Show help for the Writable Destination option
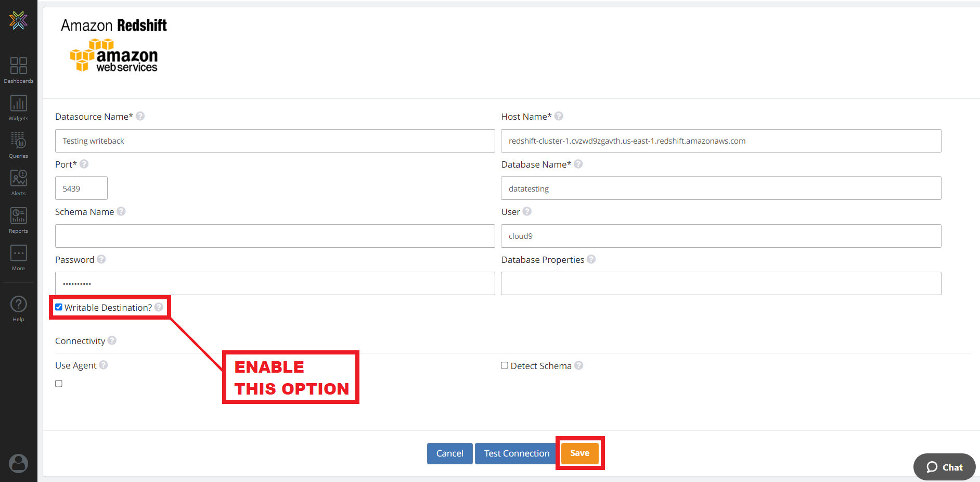Screen dimensions: 980x482 [158, 307]
